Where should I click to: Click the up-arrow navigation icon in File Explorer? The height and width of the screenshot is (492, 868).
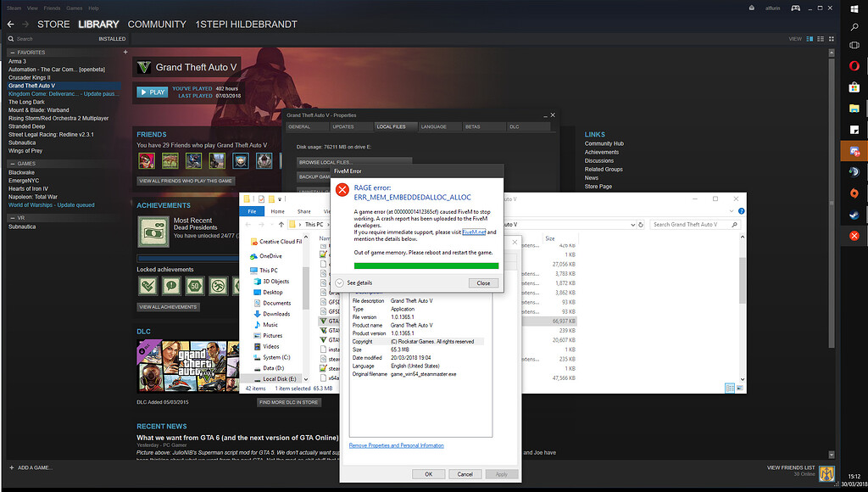[283, 226]
